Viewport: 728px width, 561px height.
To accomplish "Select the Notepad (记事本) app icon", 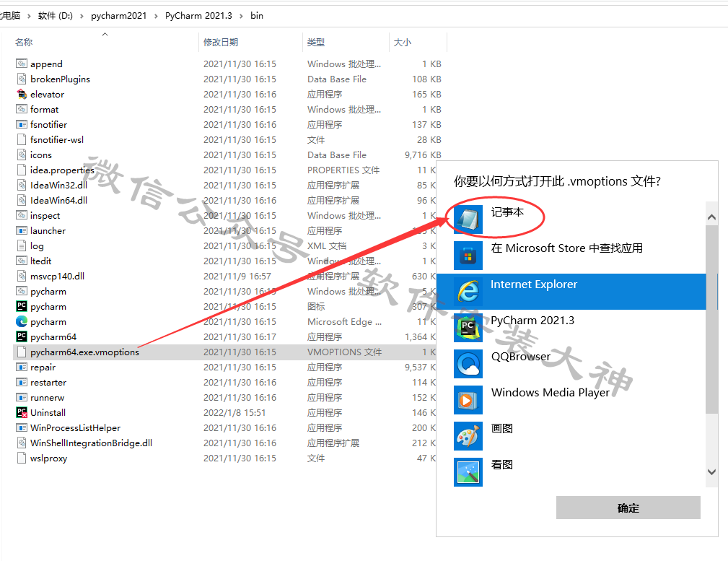I will (x=468, y=219).
